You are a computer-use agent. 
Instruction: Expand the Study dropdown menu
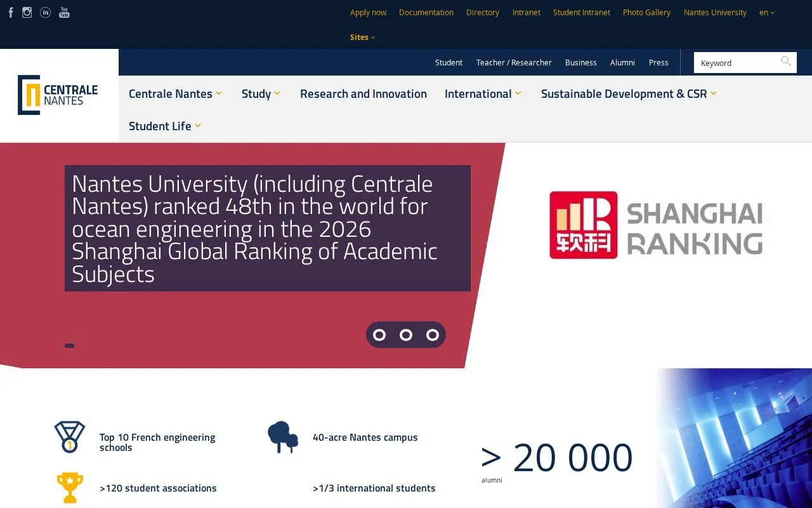(261, 94)
